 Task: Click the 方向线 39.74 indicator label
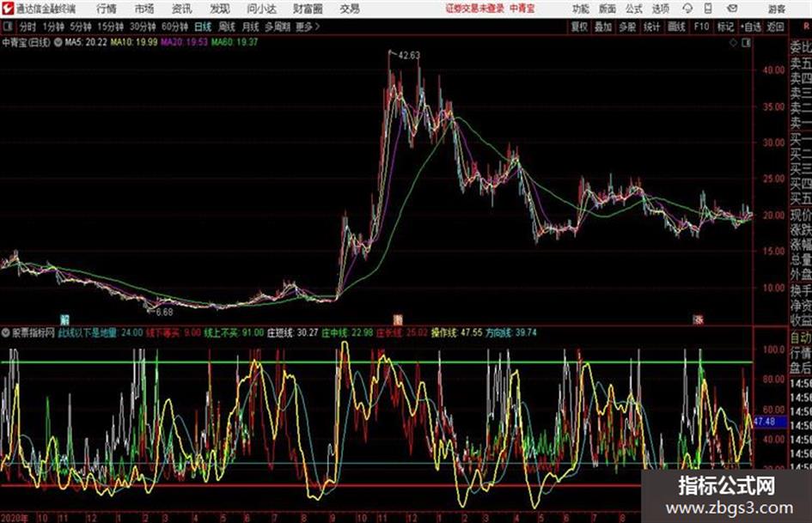[511, 332]
